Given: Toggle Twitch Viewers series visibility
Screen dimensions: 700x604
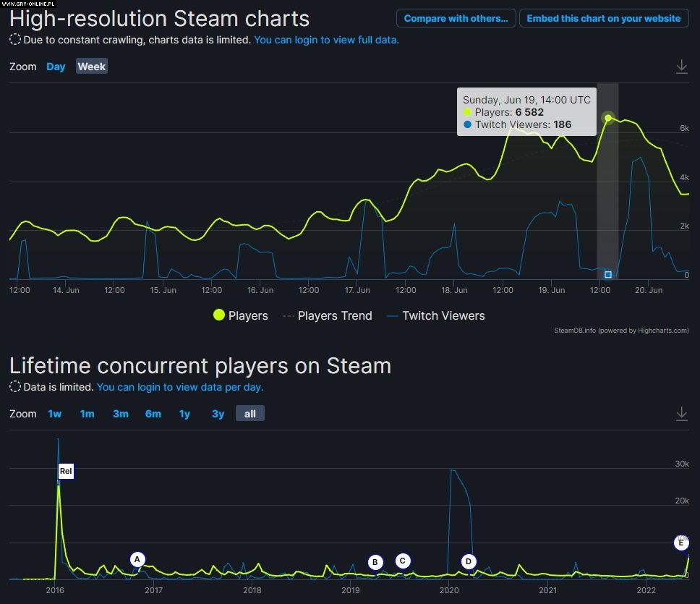Looking at the screenshot, I should pos(435,315).
